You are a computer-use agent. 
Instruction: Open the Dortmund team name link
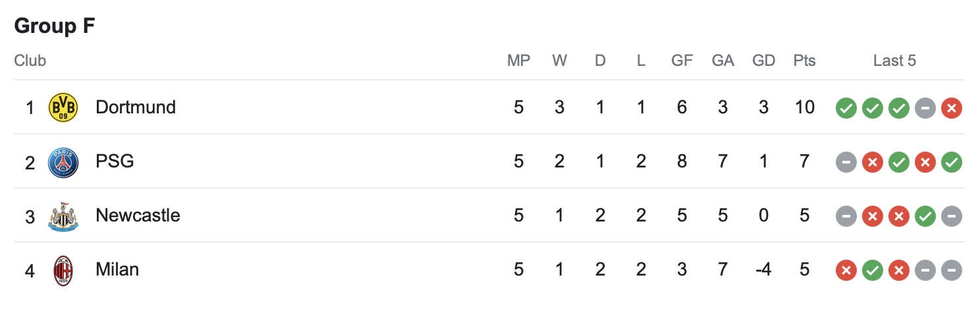tap(136, 107)
